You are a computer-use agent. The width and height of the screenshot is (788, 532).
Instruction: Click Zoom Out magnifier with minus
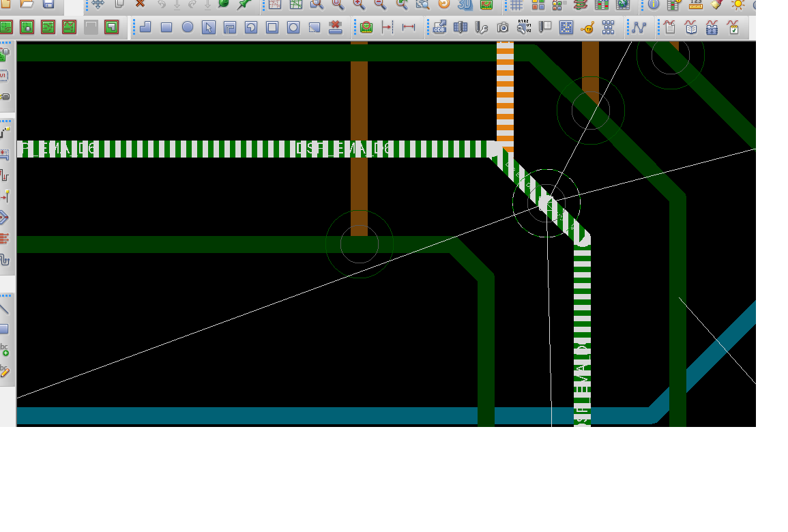[381, 5]
